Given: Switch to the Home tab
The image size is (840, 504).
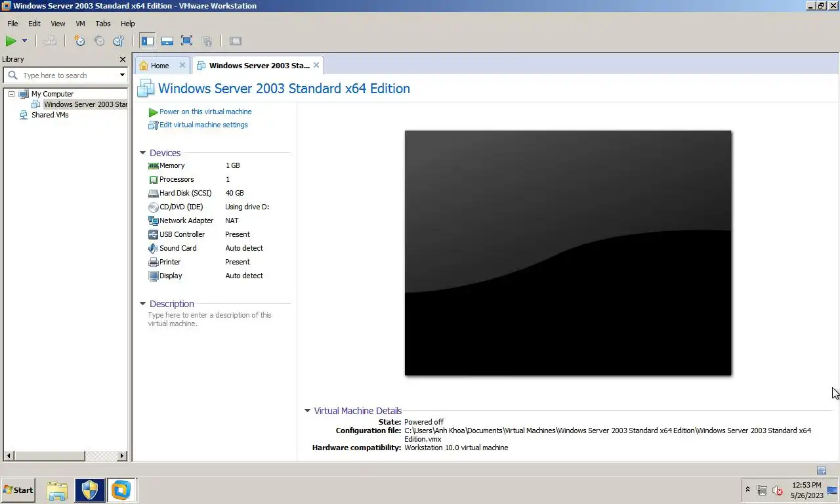Looking at the screenshot, I should (159, 66).
